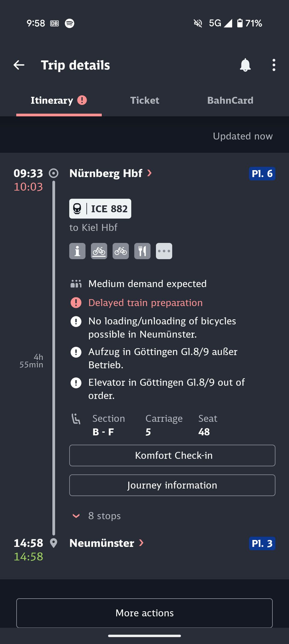Open the three-dot overflow menu

pyautogui.click(x=274, y=65)
